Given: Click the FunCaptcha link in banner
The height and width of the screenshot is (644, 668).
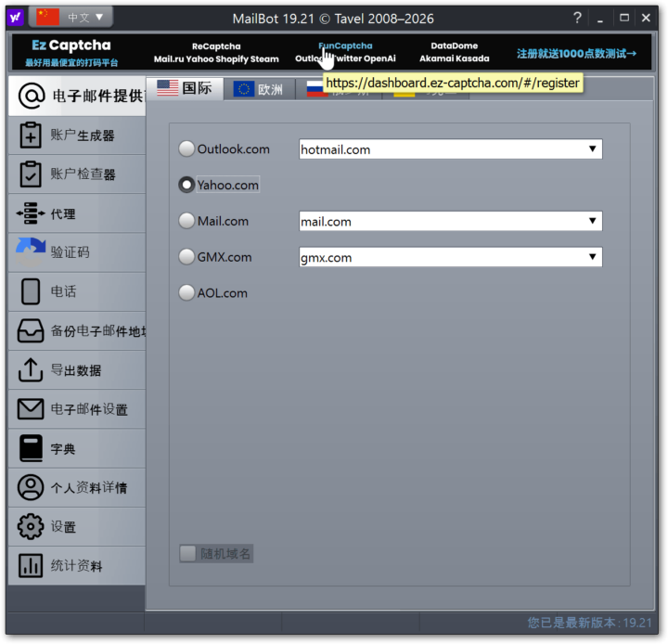Looking at the screenshot, I should [x=345, y=45].
